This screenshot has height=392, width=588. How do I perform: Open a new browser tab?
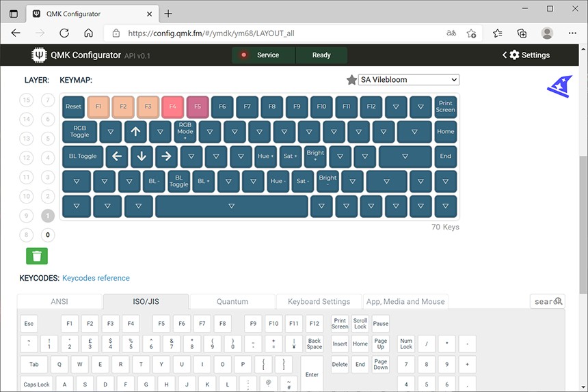pyautogui.click(x=168, y=14)
